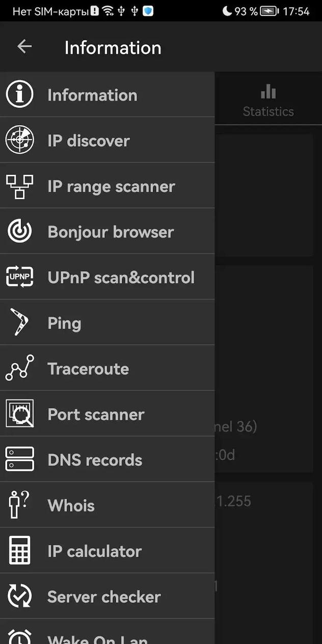This screenshot has width=322, height=644.
Task: Click the IP range scanner network icon
Action: point(19,186)
